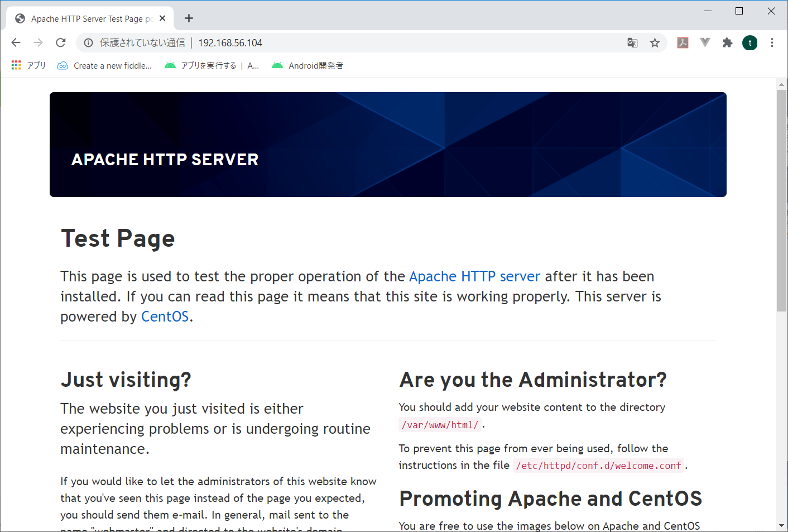The height and width of the screenshot is (532, 788).
Task: Click the '保護されていない通信' security label
Action: pyautogui.click(x=142, y=43)
